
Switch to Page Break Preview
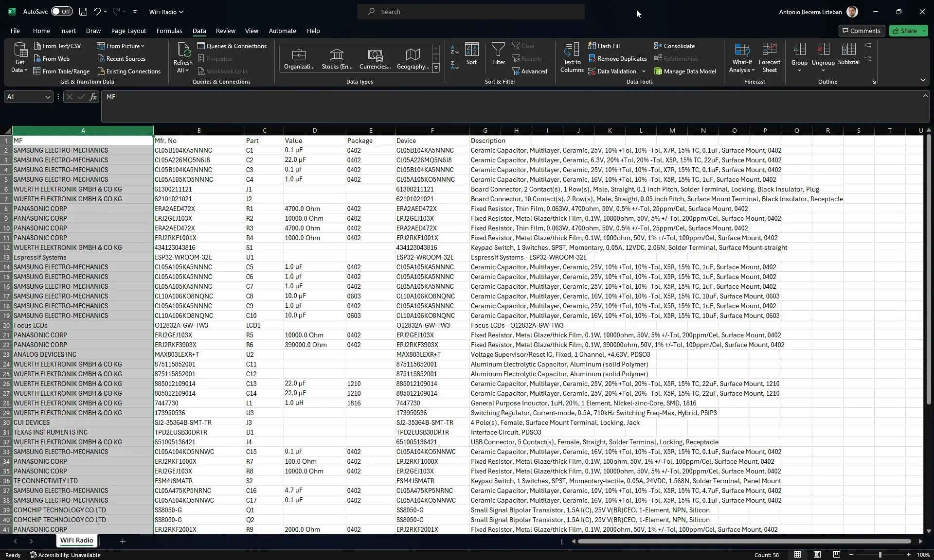(x=836, y=555)
